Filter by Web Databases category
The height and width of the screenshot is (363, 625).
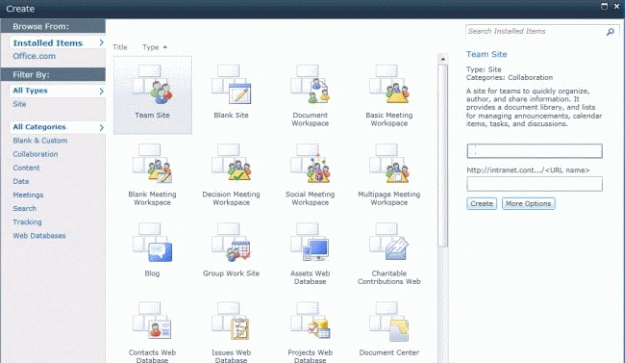(39, 235)
